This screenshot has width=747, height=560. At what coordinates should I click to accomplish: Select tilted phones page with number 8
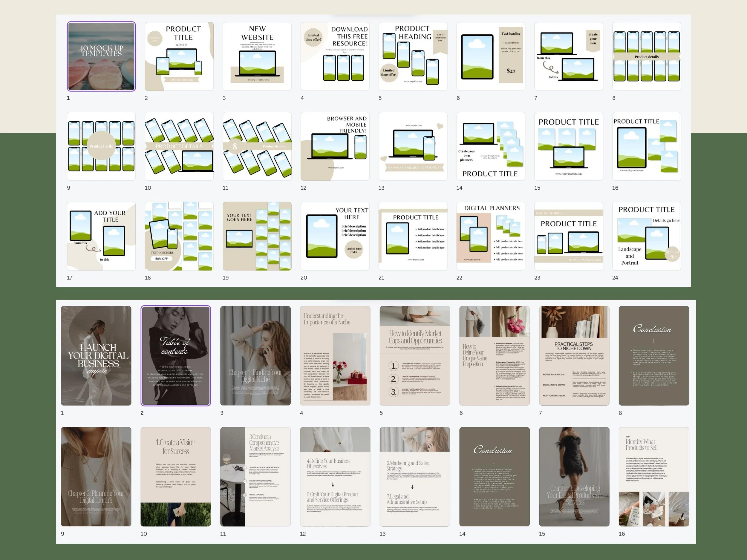tap(257, 146)
